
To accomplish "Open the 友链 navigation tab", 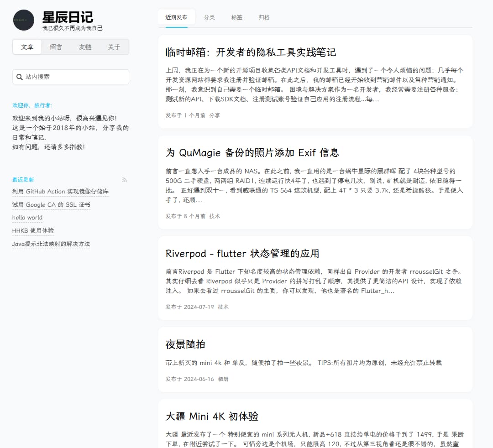I will (85, 47).
